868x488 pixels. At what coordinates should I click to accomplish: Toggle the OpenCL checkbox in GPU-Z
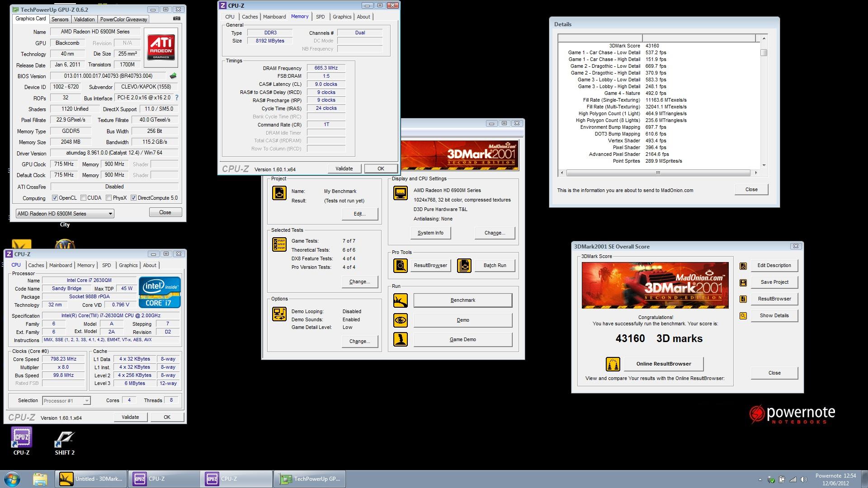[x=55, y=197]
